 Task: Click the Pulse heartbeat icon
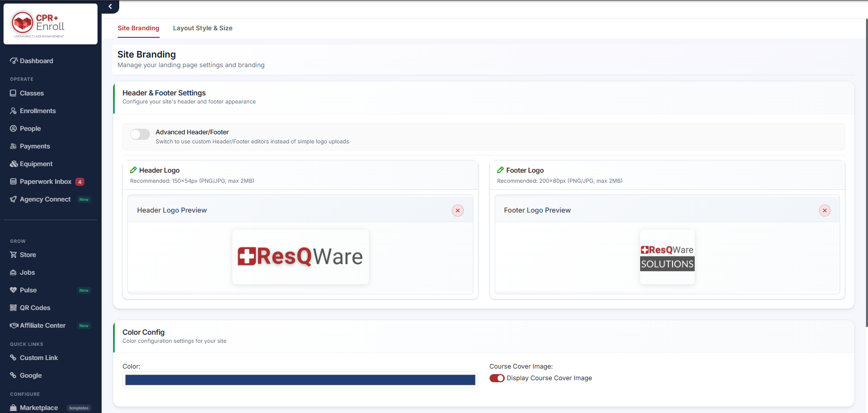[14, 290]
